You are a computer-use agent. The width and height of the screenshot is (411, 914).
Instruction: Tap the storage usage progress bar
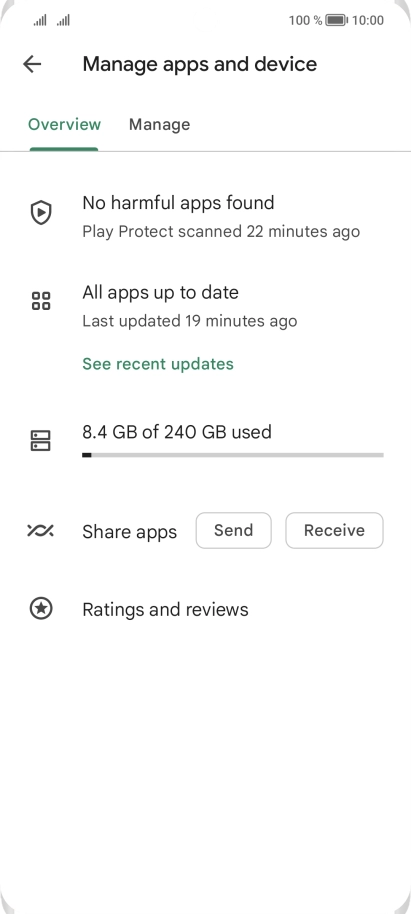click(x=233, y=455)
